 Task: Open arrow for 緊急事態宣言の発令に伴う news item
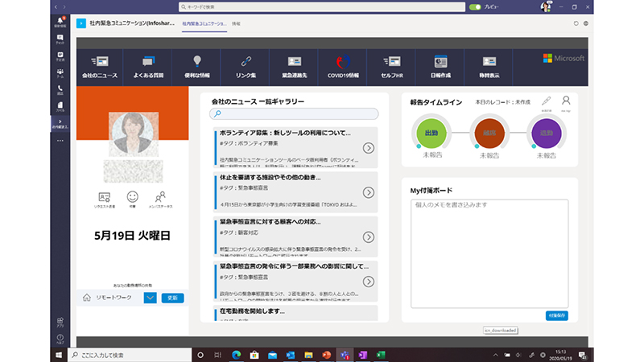tap(369, 282)
